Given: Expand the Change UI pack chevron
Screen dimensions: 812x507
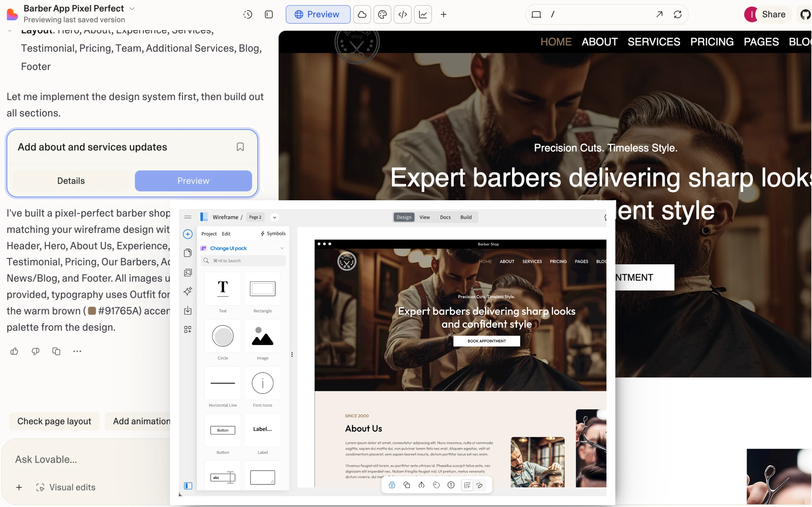Looking at the screenshot, I should click(282, 248).
